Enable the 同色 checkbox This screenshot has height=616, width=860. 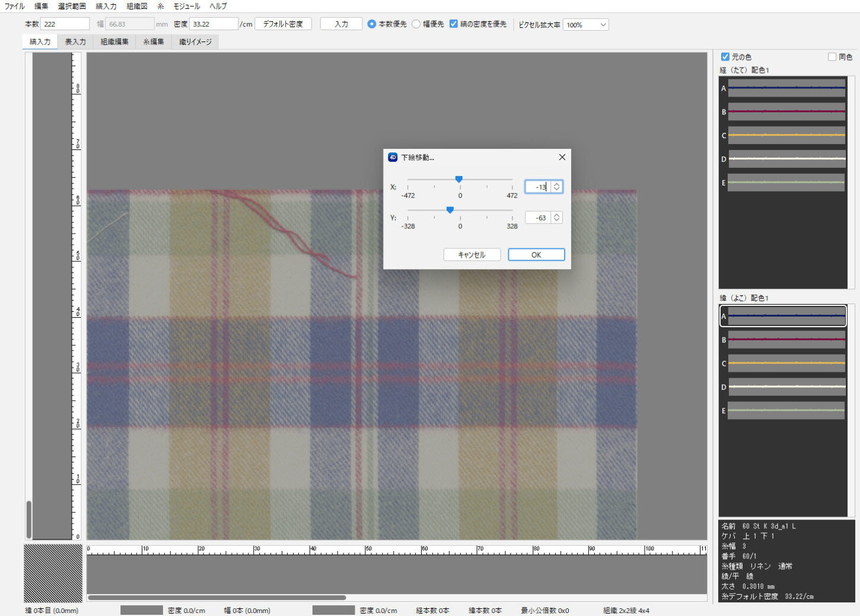click(x=832, y=57)
